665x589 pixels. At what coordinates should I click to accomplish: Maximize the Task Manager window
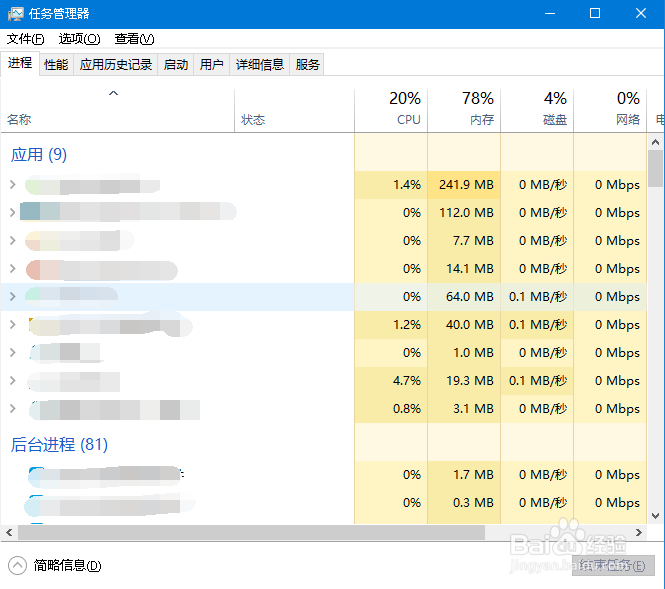pyautogui.click(x=595, y=14)
